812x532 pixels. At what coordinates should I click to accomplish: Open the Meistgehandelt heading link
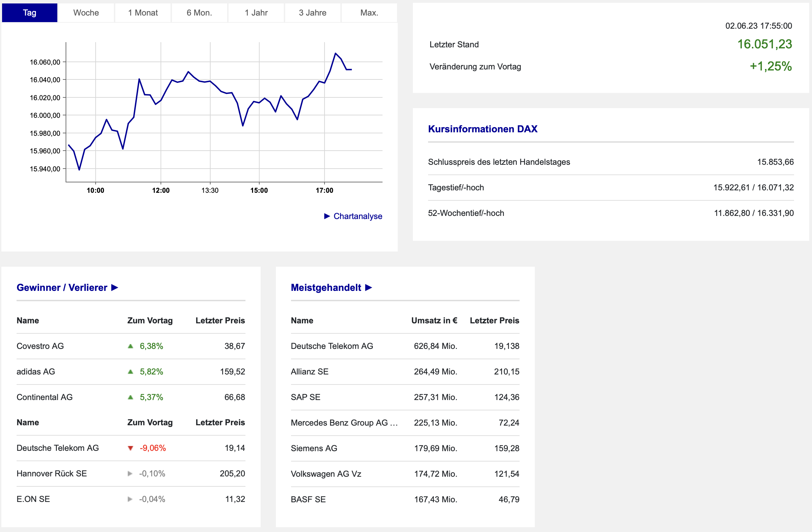(326, 287)
